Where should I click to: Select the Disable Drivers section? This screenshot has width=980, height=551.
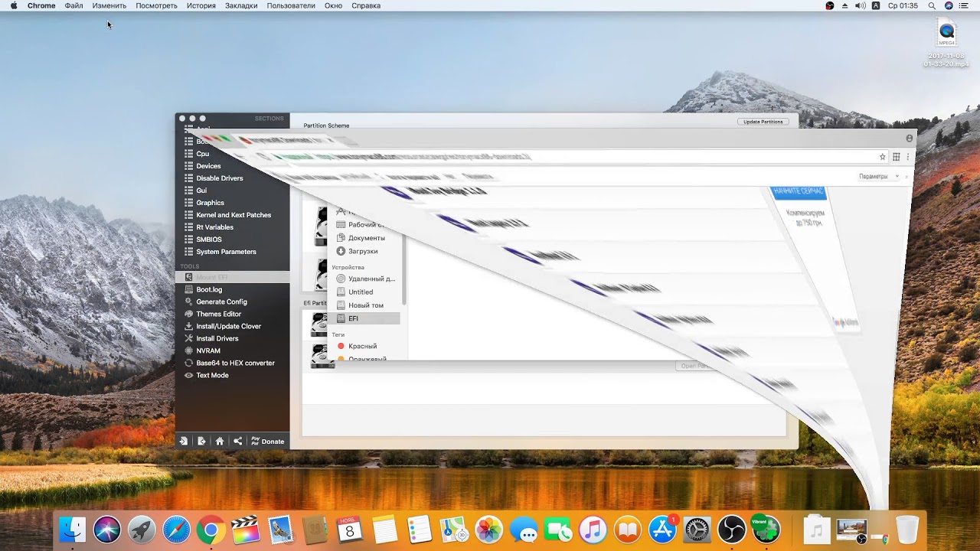[219, 178]
